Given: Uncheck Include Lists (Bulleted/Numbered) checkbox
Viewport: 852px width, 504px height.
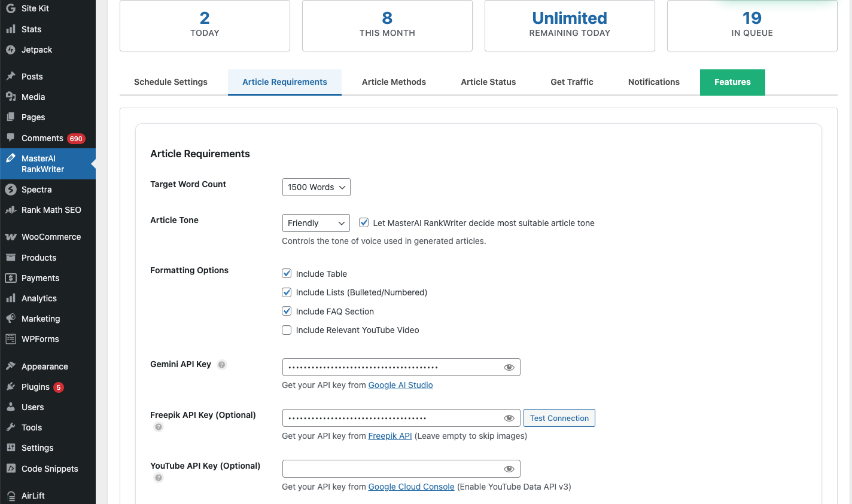Looking at the screenshot, I should click(287, 292).
